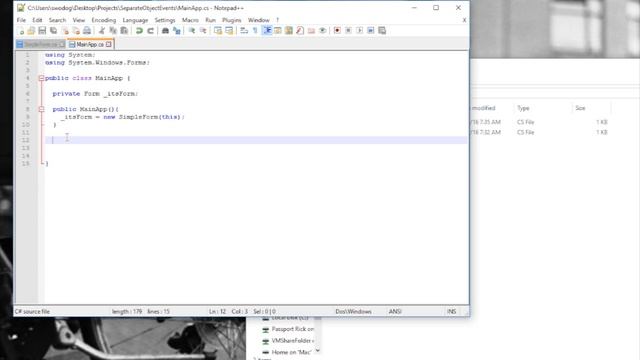Save the current file using Save icon
The height and width of the screenshot is (360, 640).
pos(42,31)
